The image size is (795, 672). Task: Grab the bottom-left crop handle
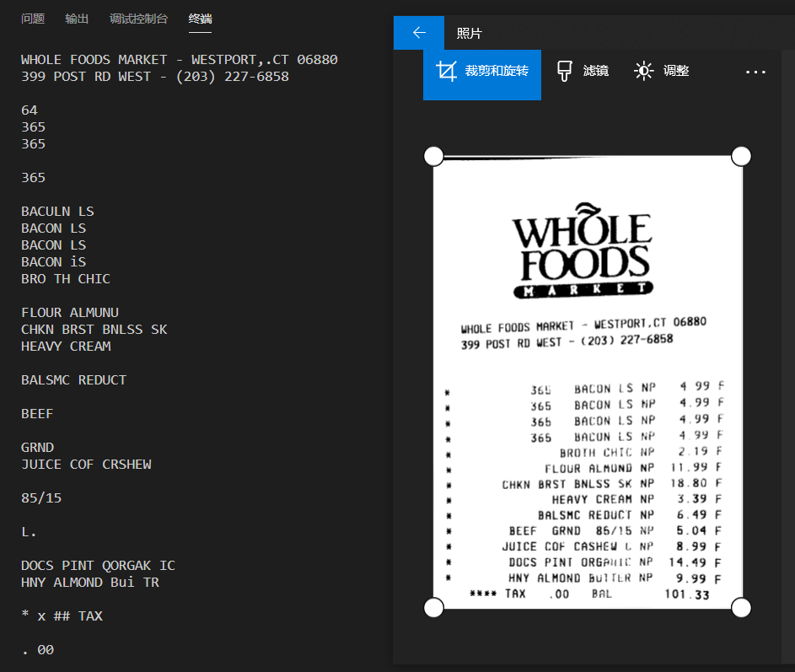(x=433, y=608)
